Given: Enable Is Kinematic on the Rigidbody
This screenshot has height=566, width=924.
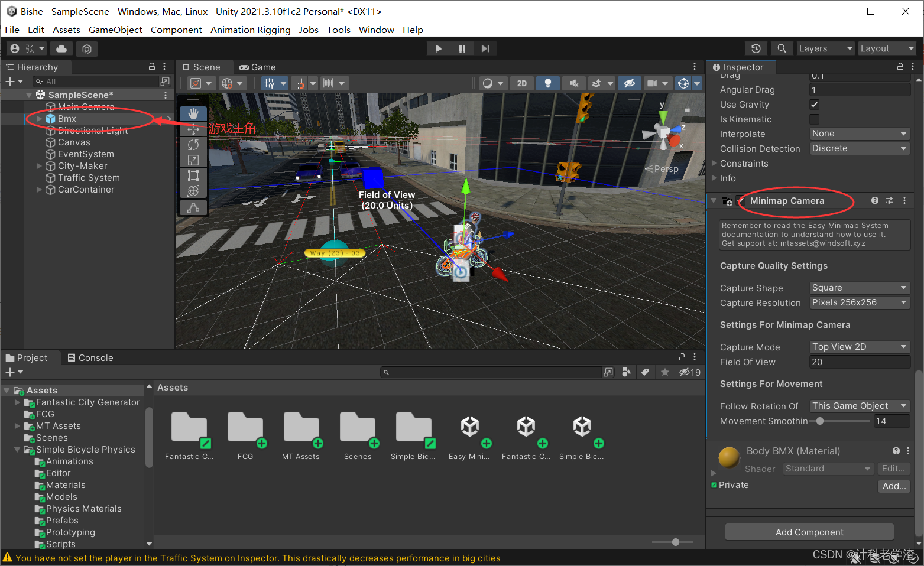Looking at the screenshot, I should (x=814, y=119).
